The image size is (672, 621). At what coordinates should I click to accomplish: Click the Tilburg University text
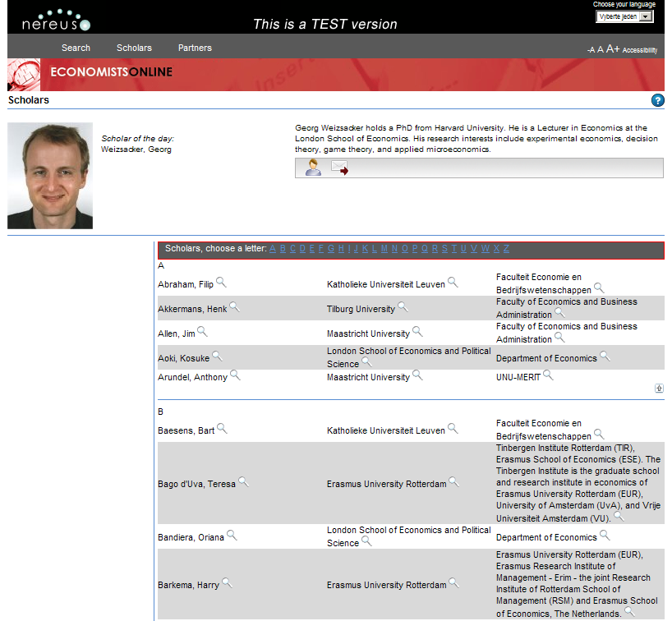[x=361, y=310]
